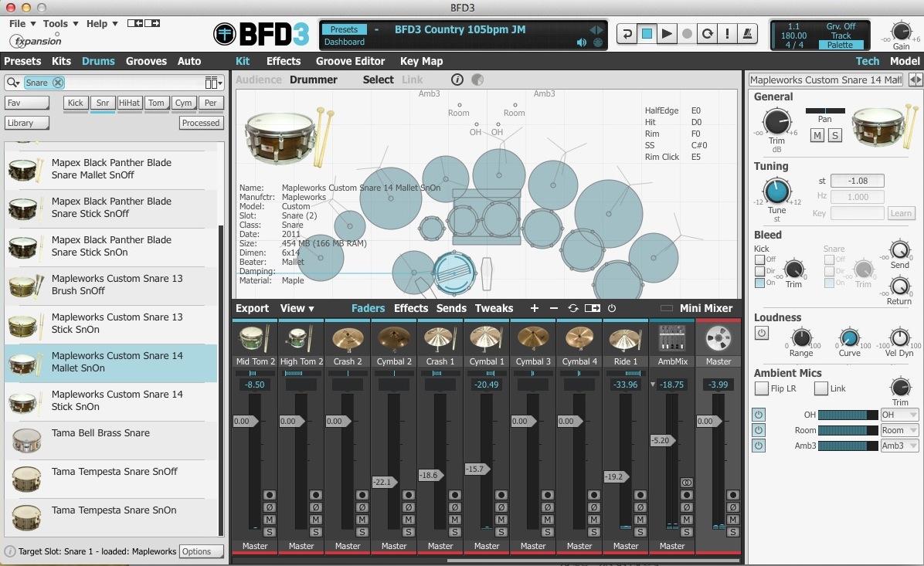Remove the Snare search tag
This screenshot has width=924, height=566.
pos(58,83)
